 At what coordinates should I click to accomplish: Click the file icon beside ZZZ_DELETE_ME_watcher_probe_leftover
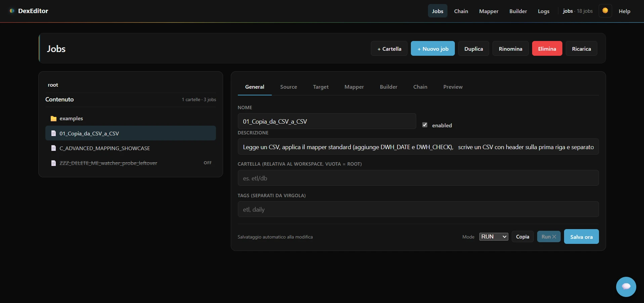(53, 163)
